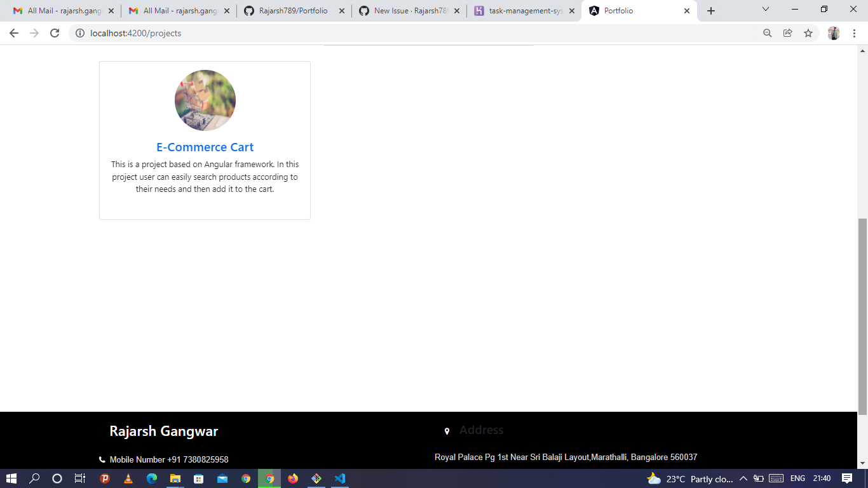Check the battery status tray icon
Image resolution: width=868 pixels, height=488 pixels.
point(758,478)
